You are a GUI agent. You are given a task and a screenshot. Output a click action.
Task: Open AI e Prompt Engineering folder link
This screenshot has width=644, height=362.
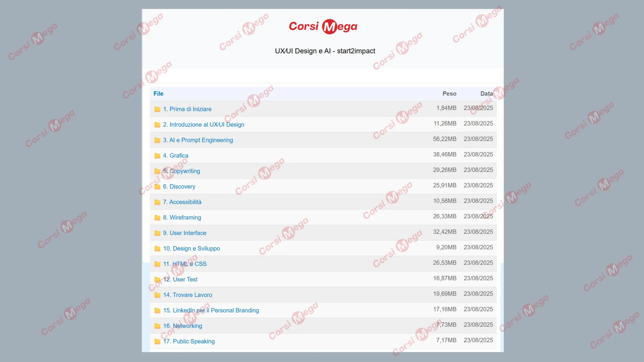198,140
